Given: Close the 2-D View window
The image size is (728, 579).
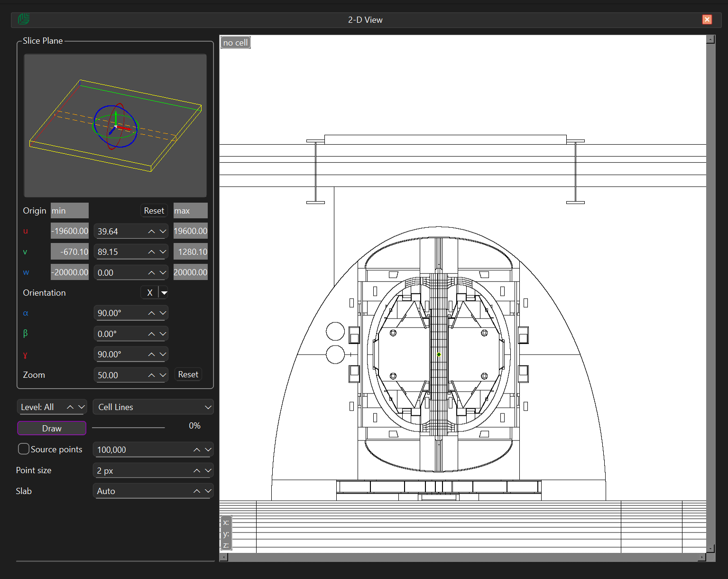Looking at the screenshot, I should click(707, 19).
